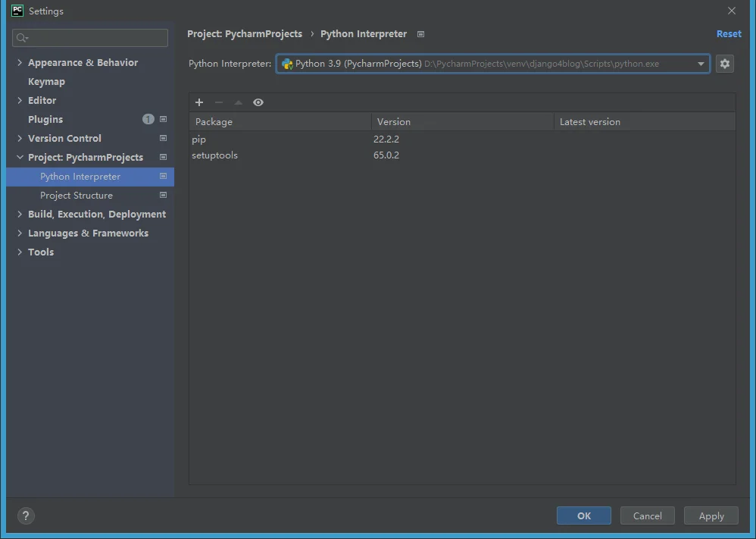Click the Cancel button
This screenshot has height=539, width=756.
648,515
